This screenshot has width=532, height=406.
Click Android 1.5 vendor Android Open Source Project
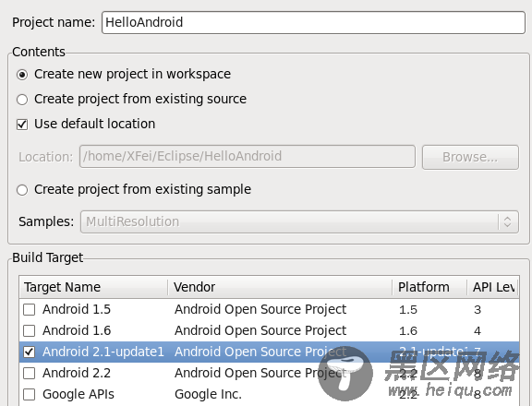(260, 309)
